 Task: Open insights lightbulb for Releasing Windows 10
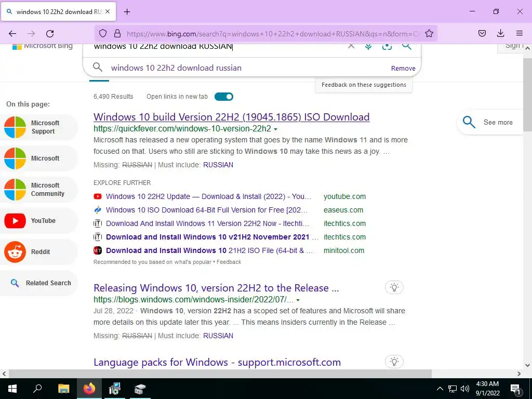(394, 287)
